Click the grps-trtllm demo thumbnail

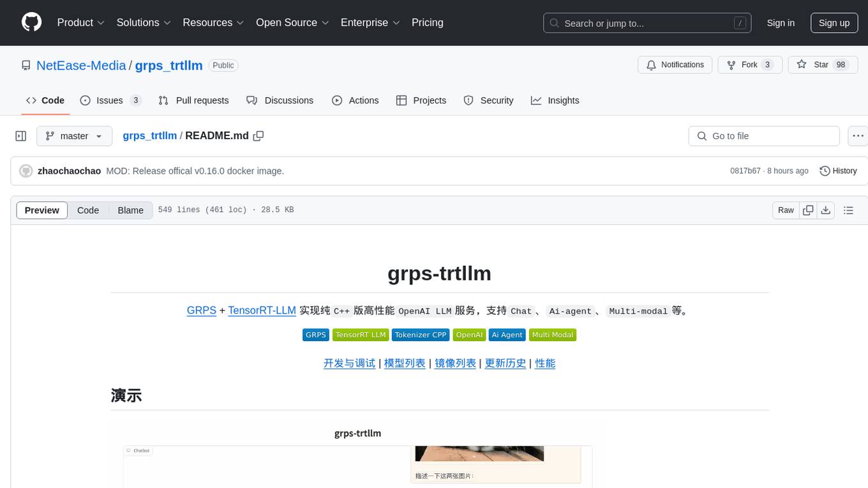tap(357, 455)
